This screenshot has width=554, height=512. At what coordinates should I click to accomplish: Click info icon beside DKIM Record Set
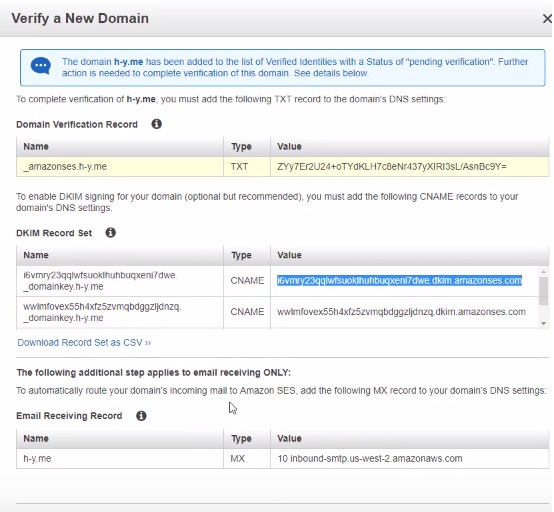click(111, 233)
